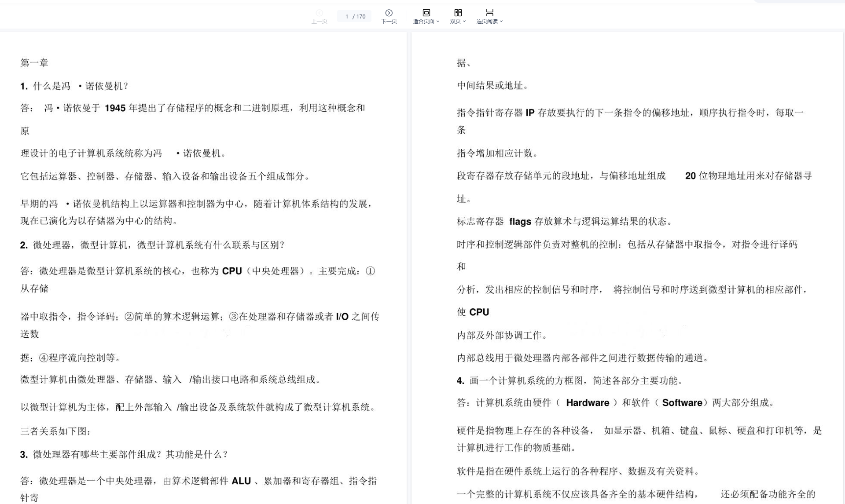Click the previous page arrow icon
The height and width of the screenshot is (504, 845).
point(320,13)
